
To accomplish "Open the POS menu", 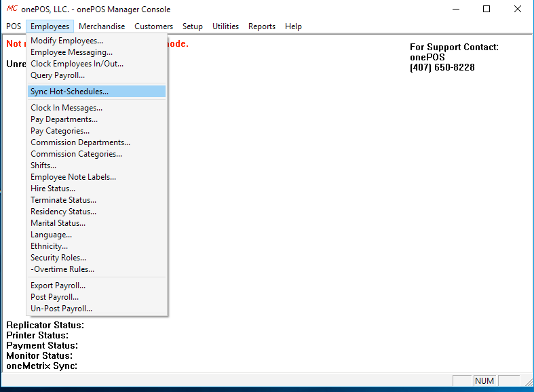I will click(14, 26).
